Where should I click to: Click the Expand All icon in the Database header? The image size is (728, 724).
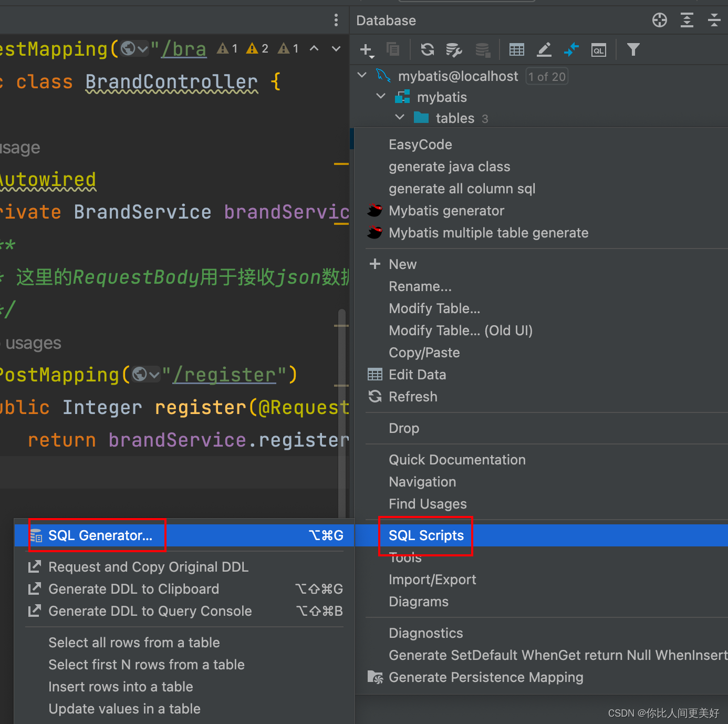(687, 20)
